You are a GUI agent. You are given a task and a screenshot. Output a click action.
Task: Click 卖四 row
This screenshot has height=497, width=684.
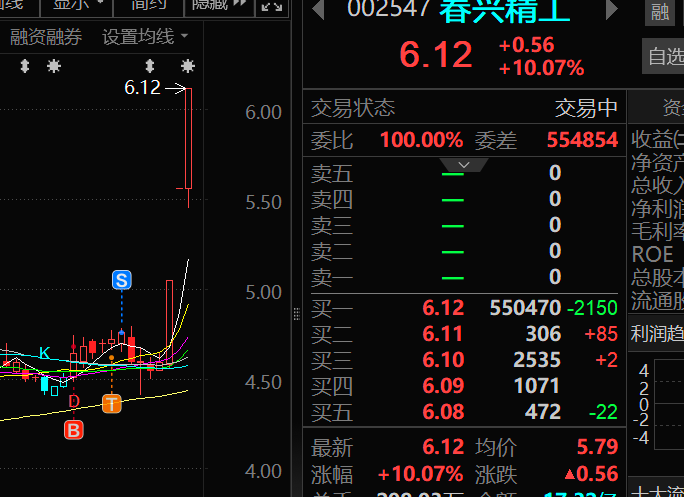click(464, 199)
